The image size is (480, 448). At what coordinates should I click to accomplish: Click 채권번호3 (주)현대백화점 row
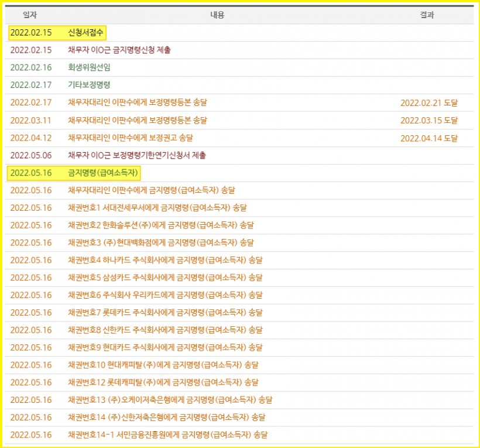tap(239, 242)
